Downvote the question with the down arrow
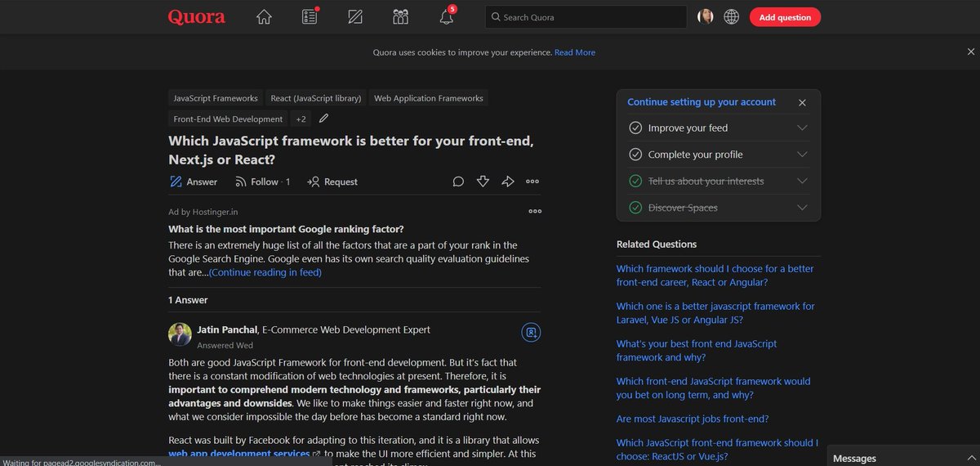Viewport: 980px width, 466px height. [483, 181]
